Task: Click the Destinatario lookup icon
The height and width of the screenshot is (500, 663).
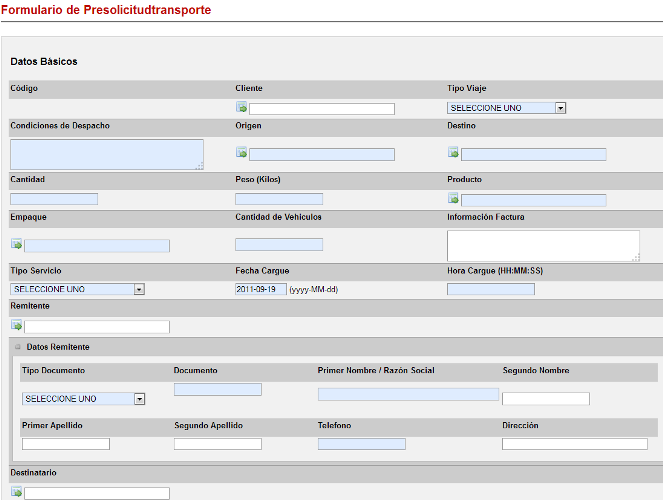Action: point(16,492)
